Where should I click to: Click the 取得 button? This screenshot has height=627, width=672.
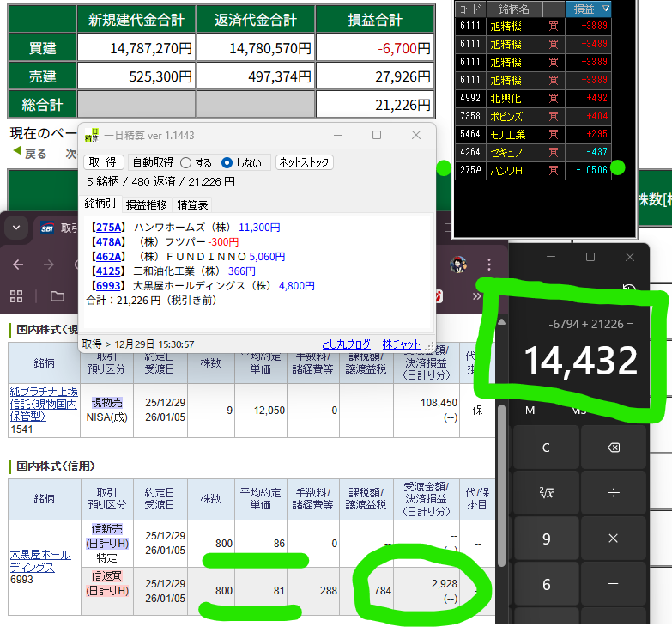[x=104, y=162]
